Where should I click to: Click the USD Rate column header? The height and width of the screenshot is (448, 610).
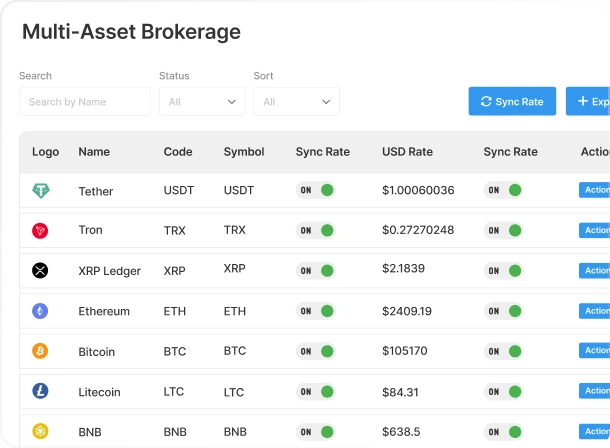pos(407,152)
